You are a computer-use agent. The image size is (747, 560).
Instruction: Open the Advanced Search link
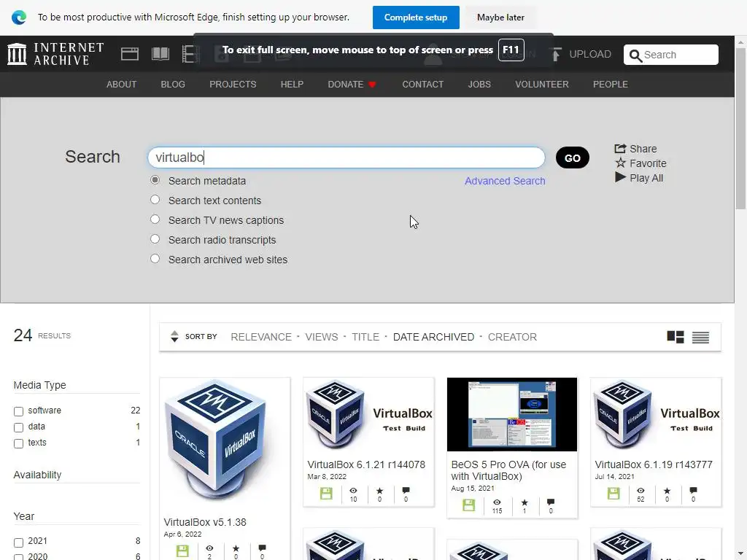(x=505, y=181)
